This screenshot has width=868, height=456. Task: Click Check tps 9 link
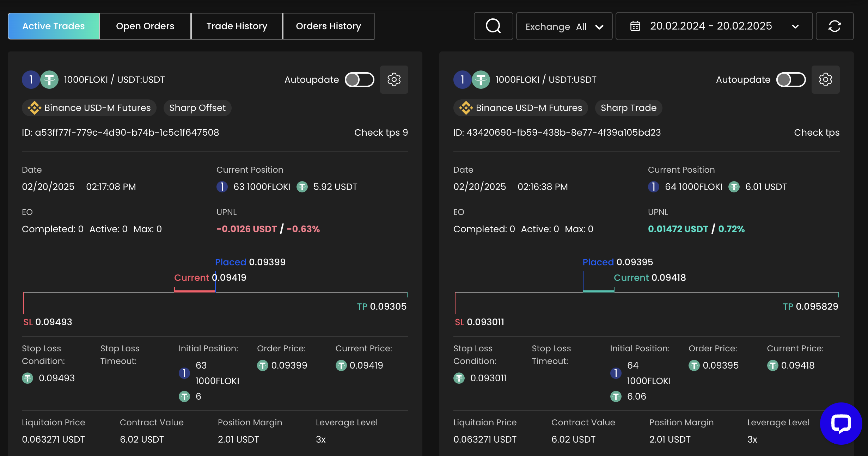(x=381, y=133)
